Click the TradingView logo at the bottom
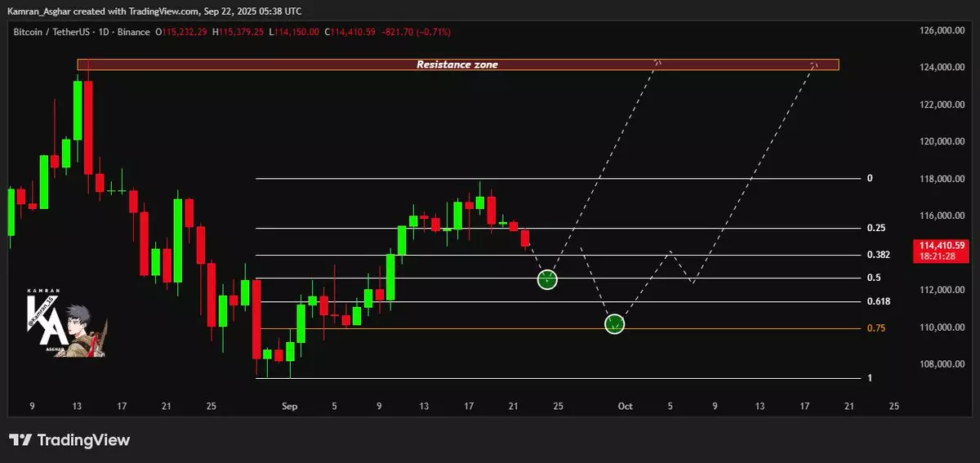Viewport: 980px width, 463px height. [x=69, y=440]
